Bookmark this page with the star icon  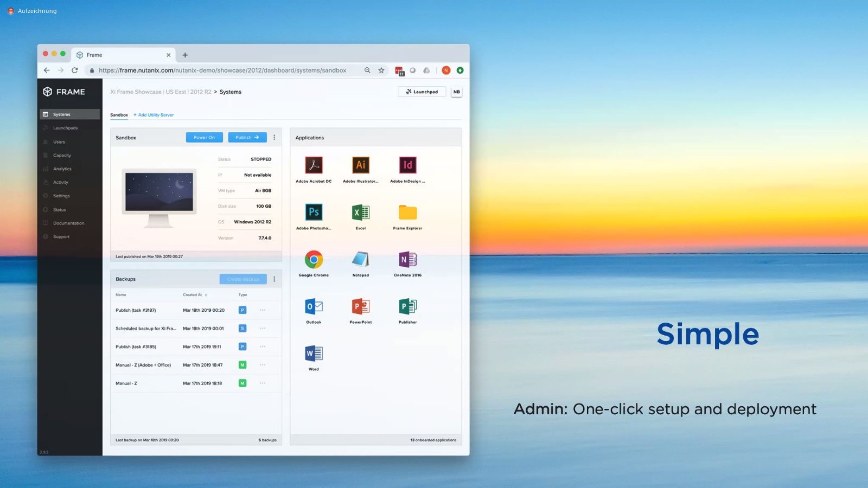click(x=381, y=70)
